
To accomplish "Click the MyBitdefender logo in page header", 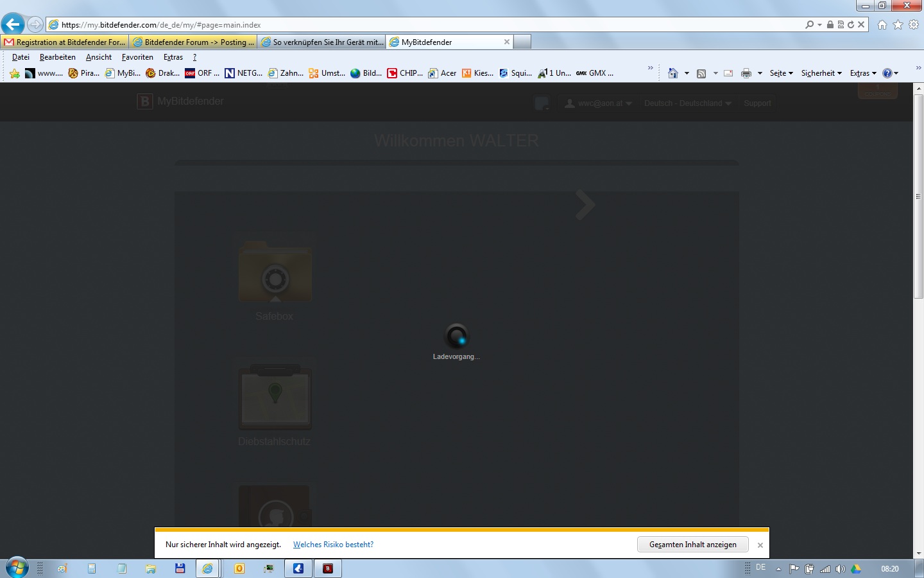I will (x=180, y=101).
